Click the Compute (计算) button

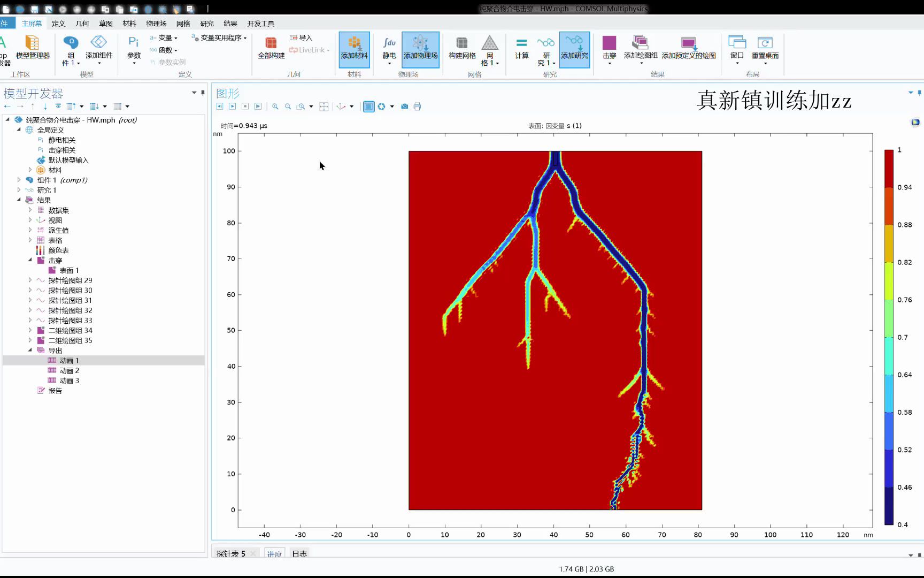[x=521, y=47]
